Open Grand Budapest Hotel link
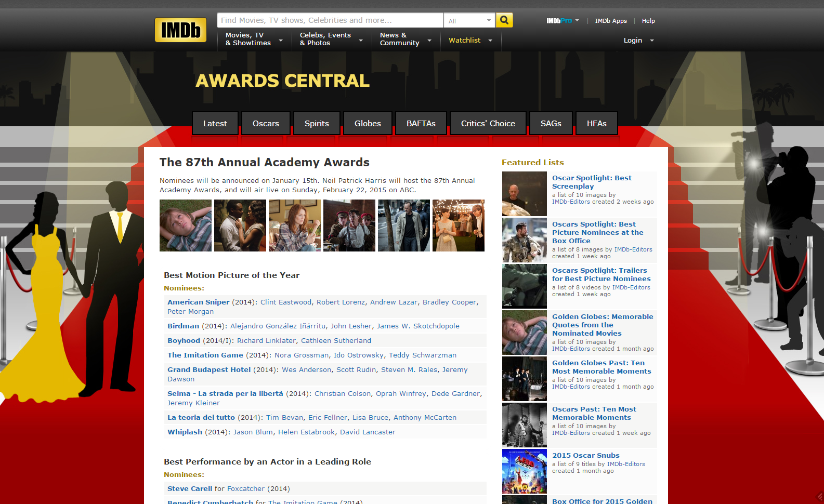 [x=209, y=370]
